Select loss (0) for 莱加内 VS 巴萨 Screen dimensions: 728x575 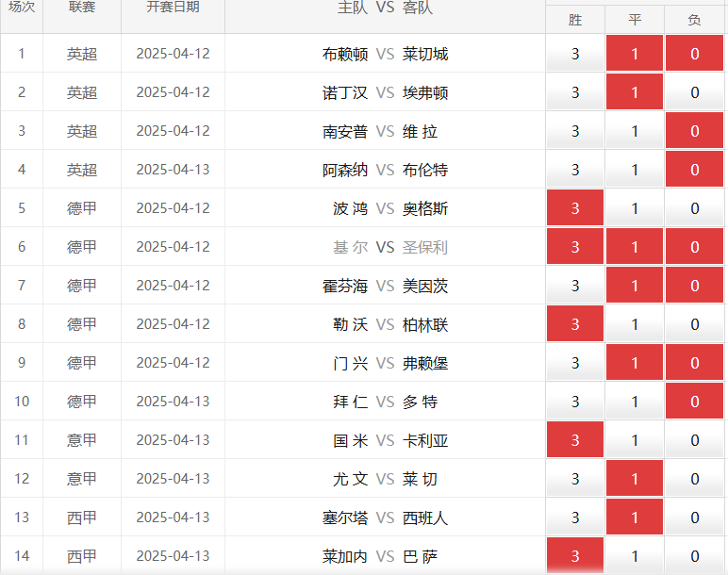pyautogui.click(x=694, y=555)
